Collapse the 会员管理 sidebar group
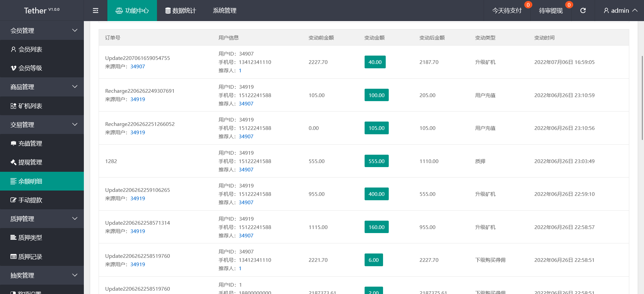This screenshot has width=644, height=294. tap(75, 30)
